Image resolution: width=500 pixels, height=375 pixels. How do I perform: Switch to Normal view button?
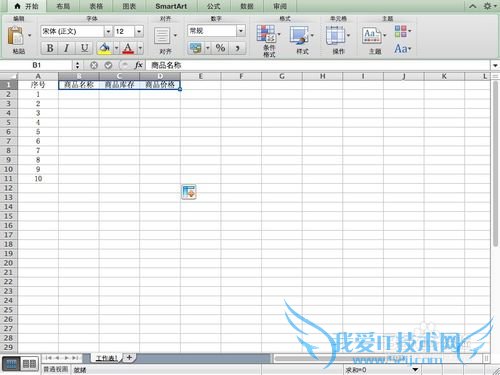(x=11, y=363)
